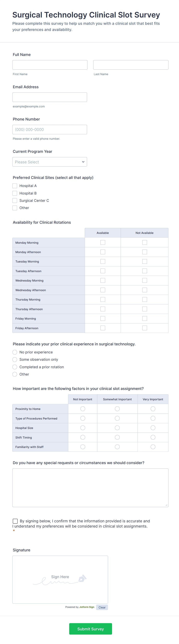Choose Completed a prior rotation
This screenshot has width=179, height=644.
15,367
